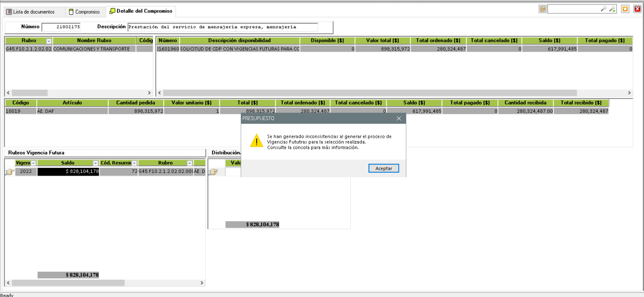Select the highlighted Saldo cell $ 828,104,178

pyautogui.click(x=68, y=172)
